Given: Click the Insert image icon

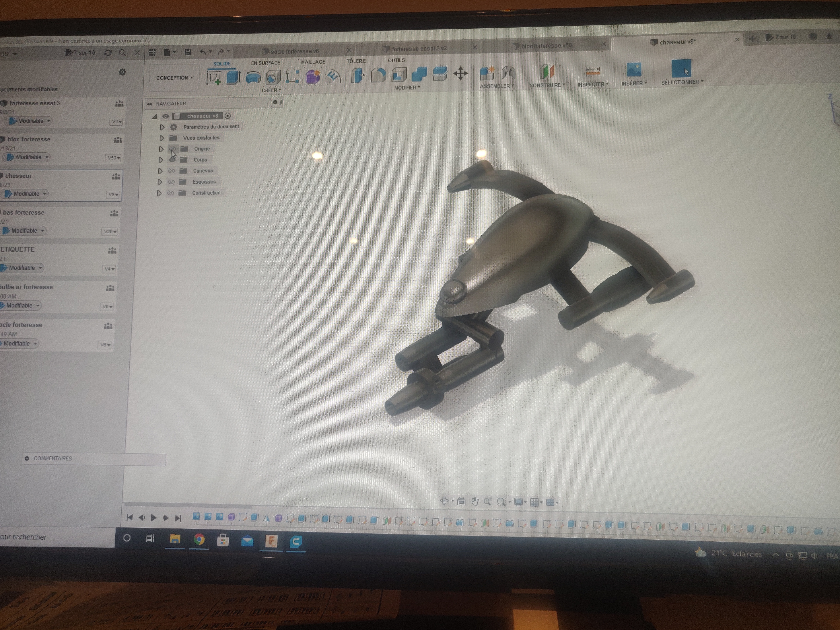Looking at the screenshot, I should (634, 70).
